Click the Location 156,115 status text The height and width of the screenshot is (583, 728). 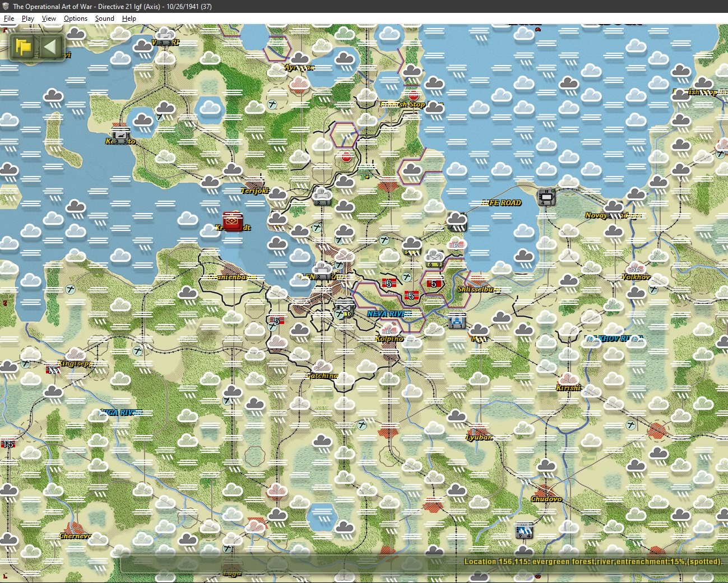[x=593, y=561]
